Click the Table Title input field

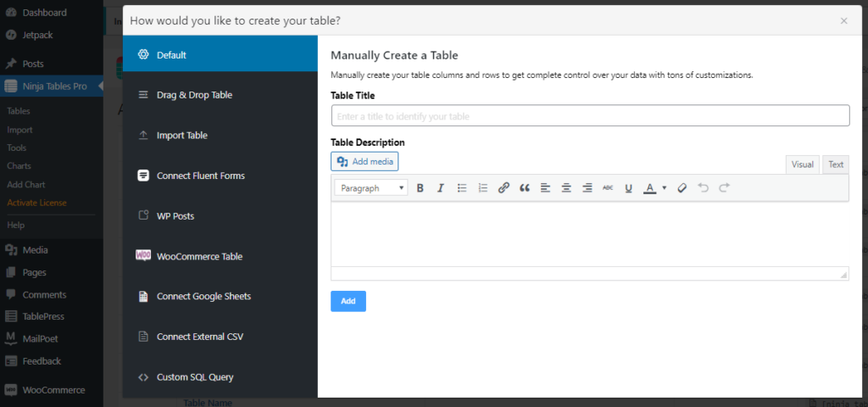590,115
